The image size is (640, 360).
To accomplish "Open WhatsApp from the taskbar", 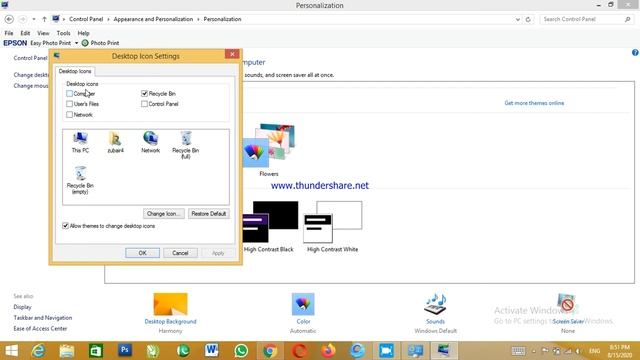I will pyautogui.click(x=241, y=351).
